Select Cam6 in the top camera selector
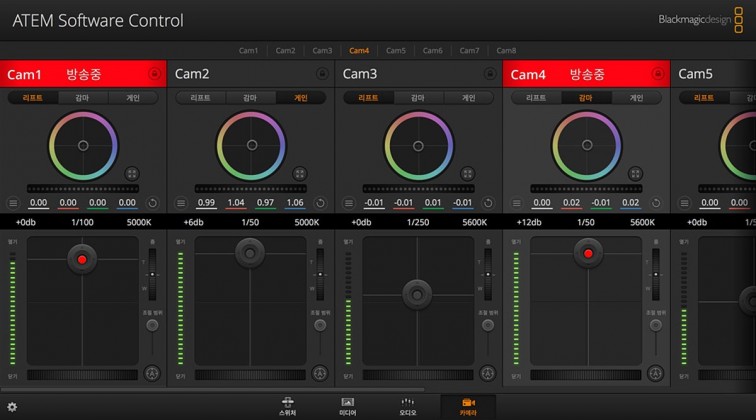Screen dimensions: 756x420 (432, 50)
